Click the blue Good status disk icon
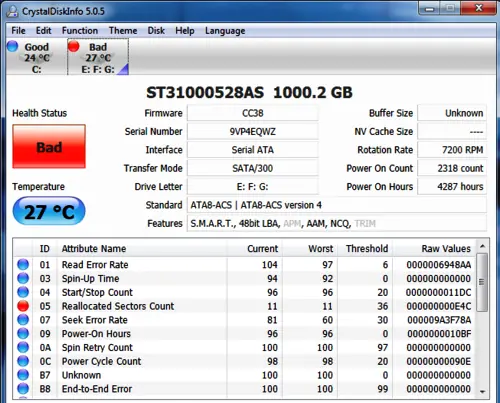The height and width of the screenshot is (403, 500). 12,46
